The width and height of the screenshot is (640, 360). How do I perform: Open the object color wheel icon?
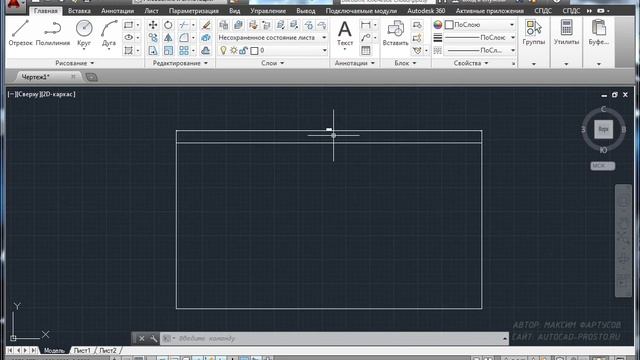pyautogui.click(x=438, y=25)
